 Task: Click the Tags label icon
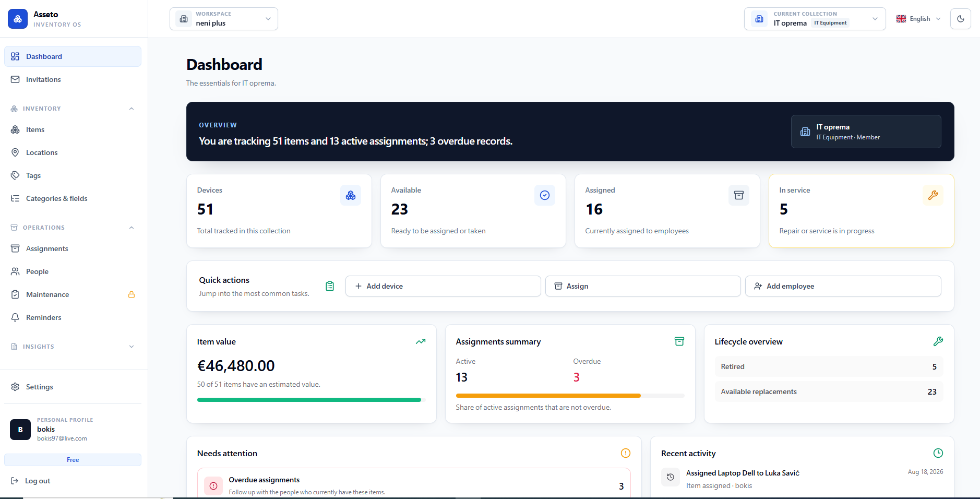(15, 175)
